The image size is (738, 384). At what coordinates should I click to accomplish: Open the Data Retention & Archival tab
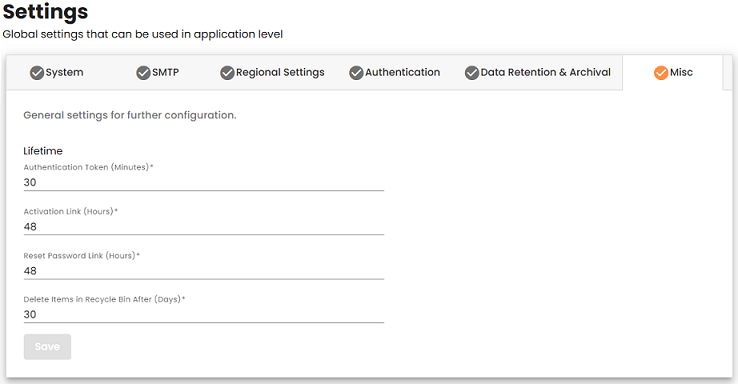537,72
